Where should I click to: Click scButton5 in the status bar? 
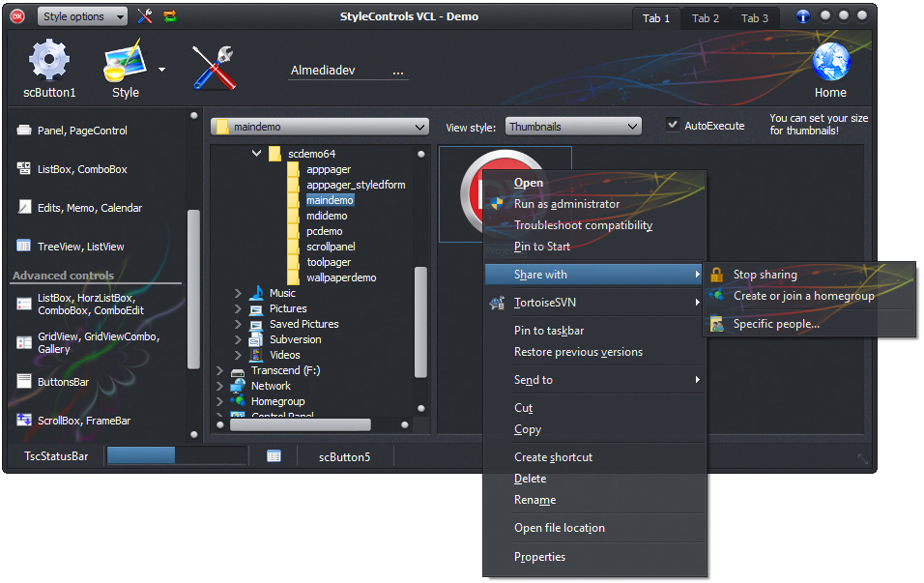click(x=345, y=457)
